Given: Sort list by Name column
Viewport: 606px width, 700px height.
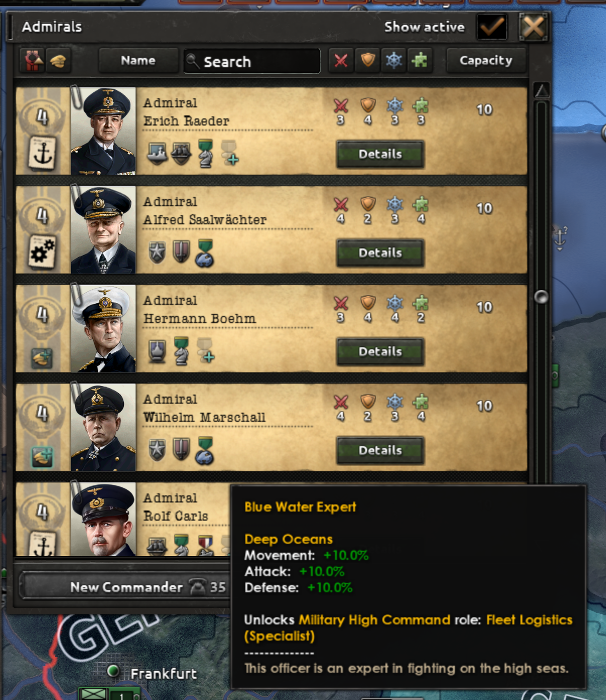Looking at the screenshot, I should pos(138,61).
